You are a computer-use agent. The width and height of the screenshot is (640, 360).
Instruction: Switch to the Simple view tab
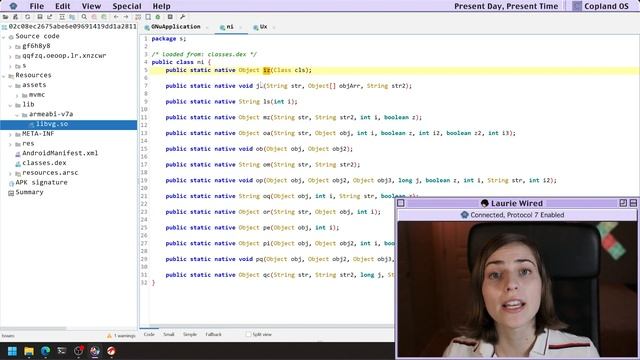pyautogui.click(x=189, y=334)
